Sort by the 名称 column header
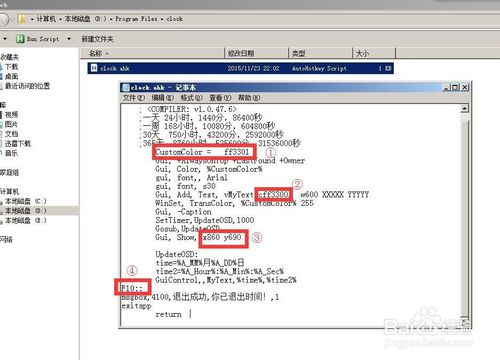The height and width of the screenshot is (360, 500). [152, 53]
